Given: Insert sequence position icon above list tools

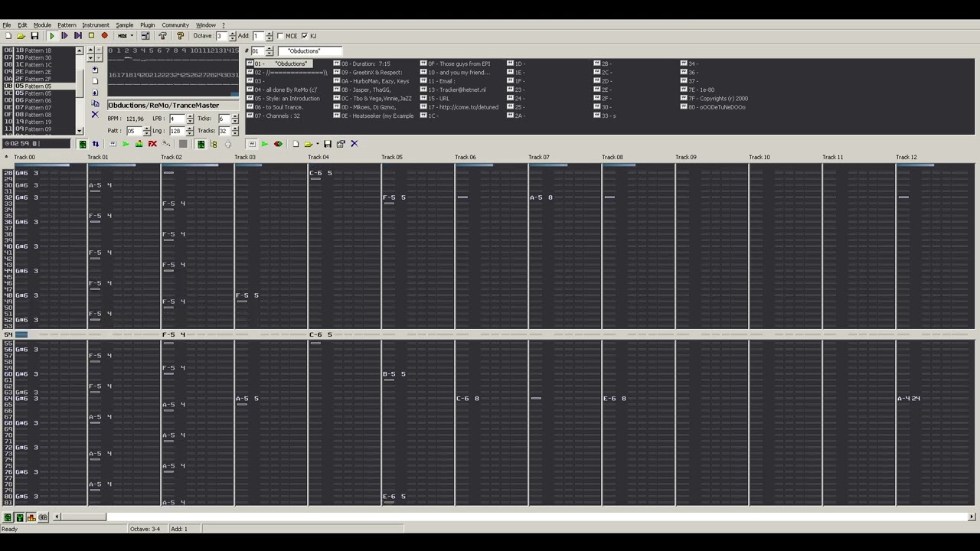Looking at the screenshot, I should click(95, 70).
